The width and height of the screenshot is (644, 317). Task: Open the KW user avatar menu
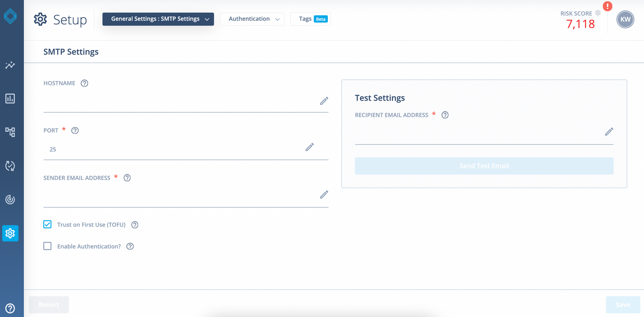tap(625, 19)
